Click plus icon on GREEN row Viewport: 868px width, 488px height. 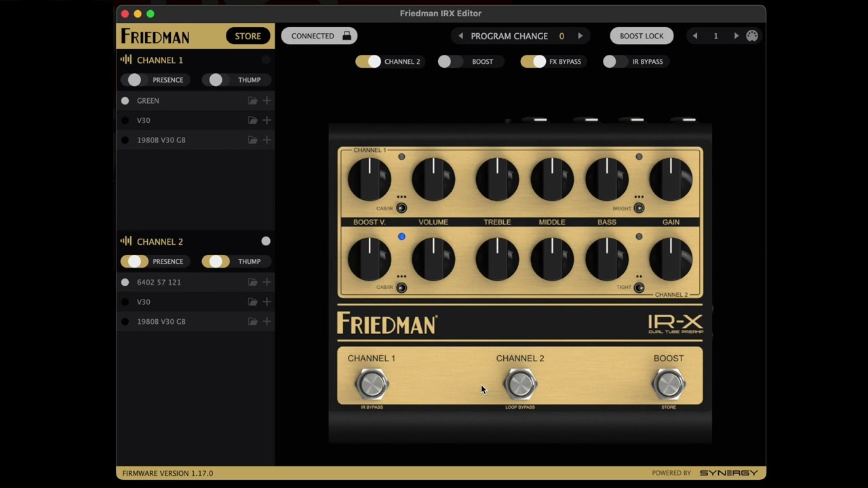click(267, 100)
